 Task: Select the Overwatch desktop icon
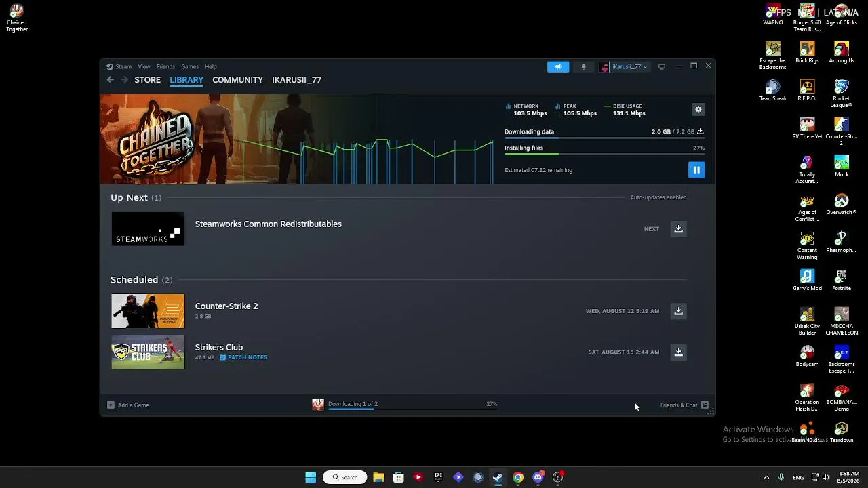[842, 205]
